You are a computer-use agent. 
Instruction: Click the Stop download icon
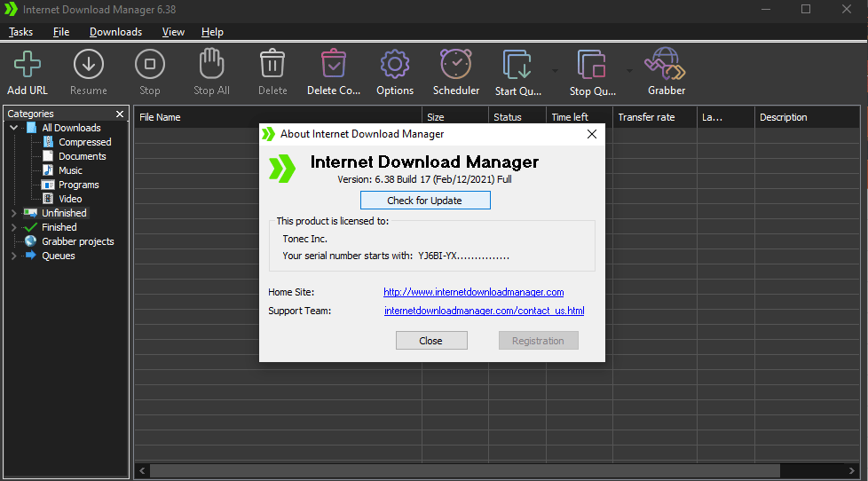coord(149,64)
